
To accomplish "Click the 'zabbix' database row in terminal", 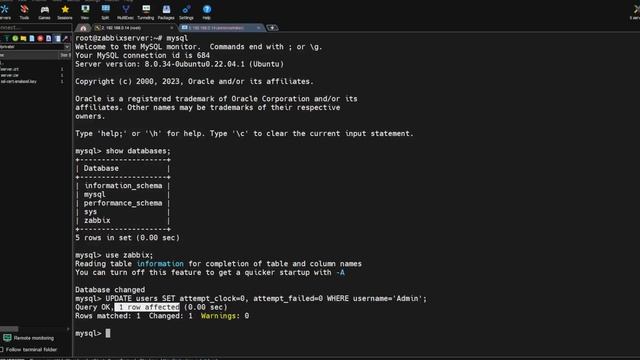I will tap(97, 220).
